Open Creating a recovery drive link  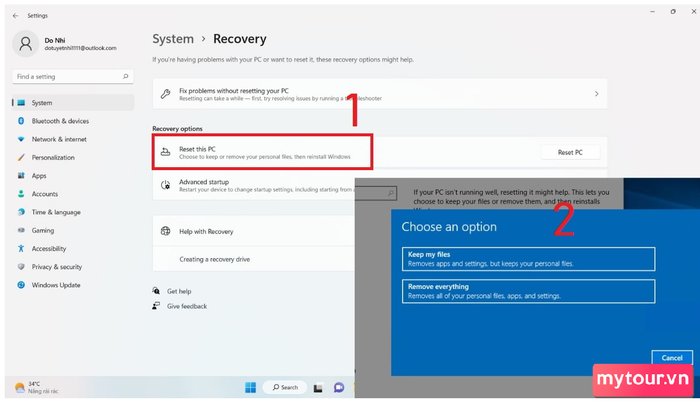click(x=214, y=259)
